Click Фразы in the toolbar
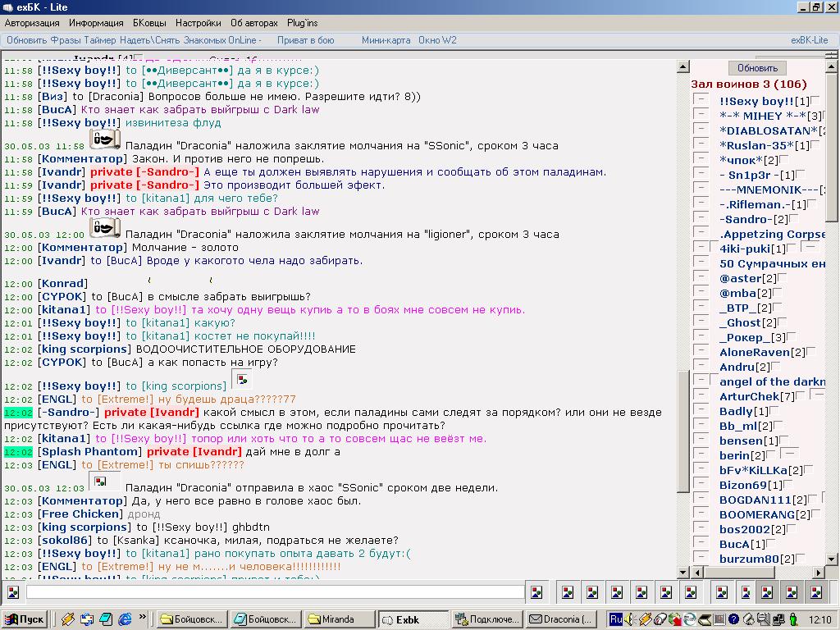Image resolution: width=840 pixels, height=630 pixels. 65,40
